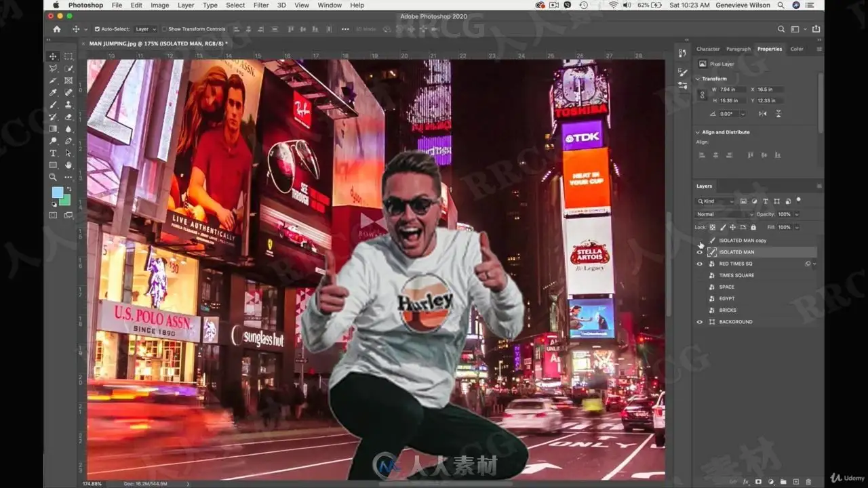
Task: Open the Filter menu
Action: coord(261,5)
